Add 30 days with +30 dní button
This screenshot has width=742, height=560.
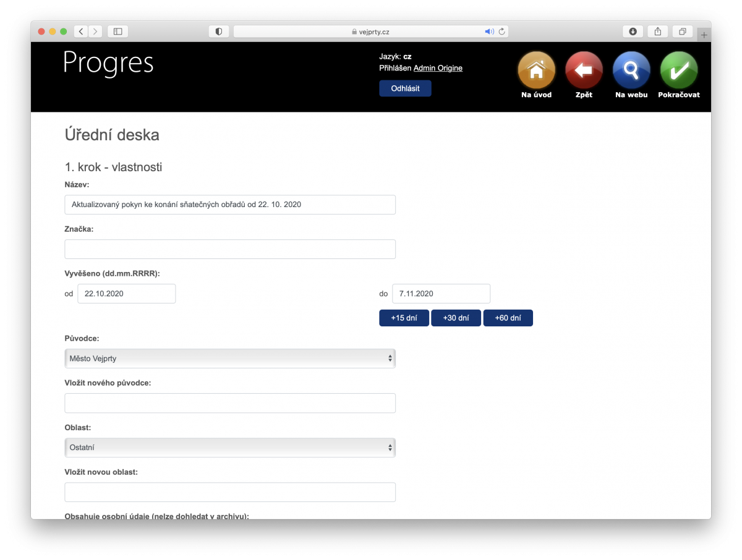[x=456, y=318]
